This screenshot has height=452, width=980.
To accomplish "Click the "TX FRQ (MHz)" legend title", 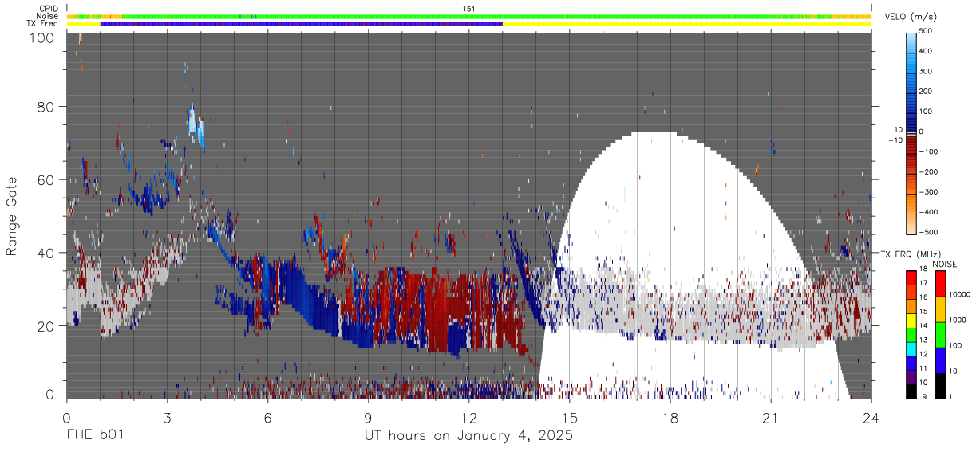I will [910, 254].
